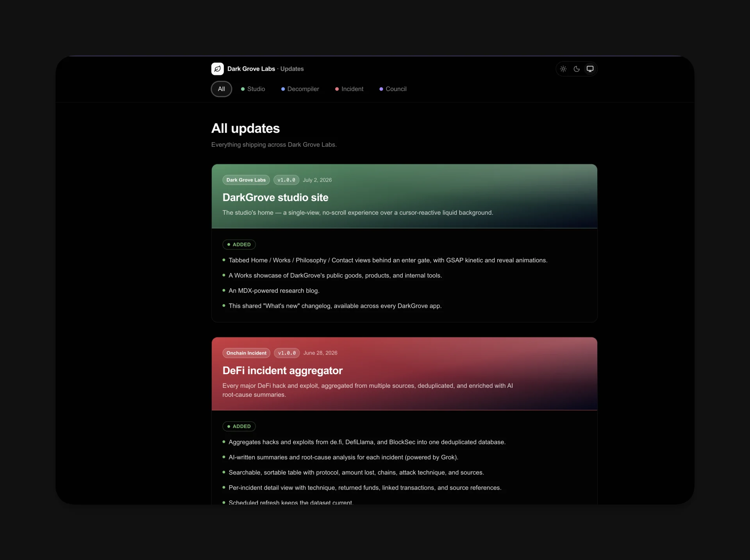This screenshot has width=750, height=560.
Task: Click the v1.0.0 badge on DarkGrove studio site
Action: click(x=286, y=180)
